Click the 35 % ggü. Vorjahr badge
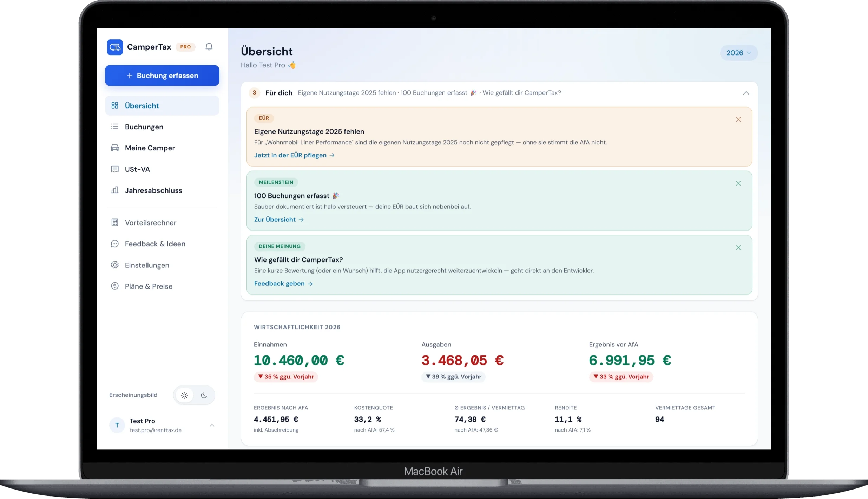This screenshot has width=868, height=499. [286, 377]
